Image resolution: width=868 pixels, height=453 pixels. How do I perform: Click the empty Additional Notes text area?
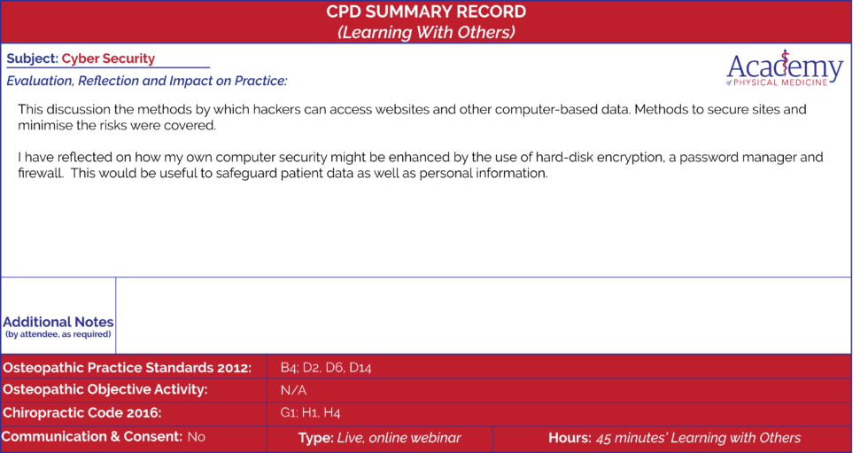coord(484,315)
